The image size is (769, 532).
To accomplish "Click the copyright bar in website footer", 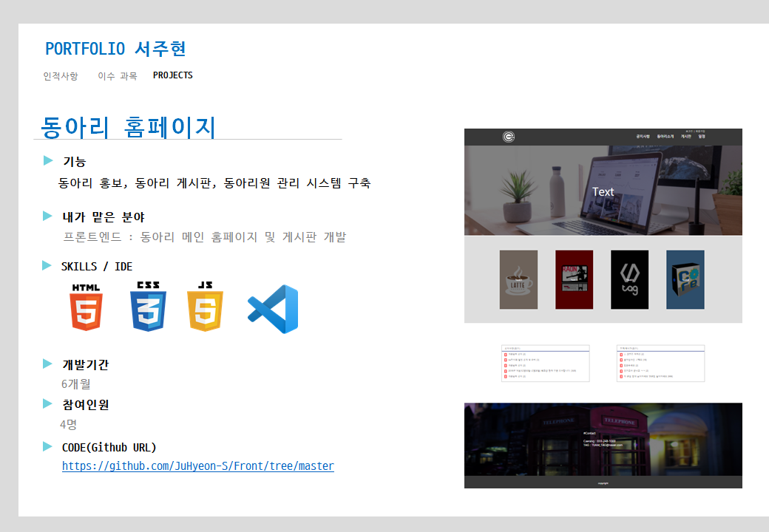I will coord(603,482).
